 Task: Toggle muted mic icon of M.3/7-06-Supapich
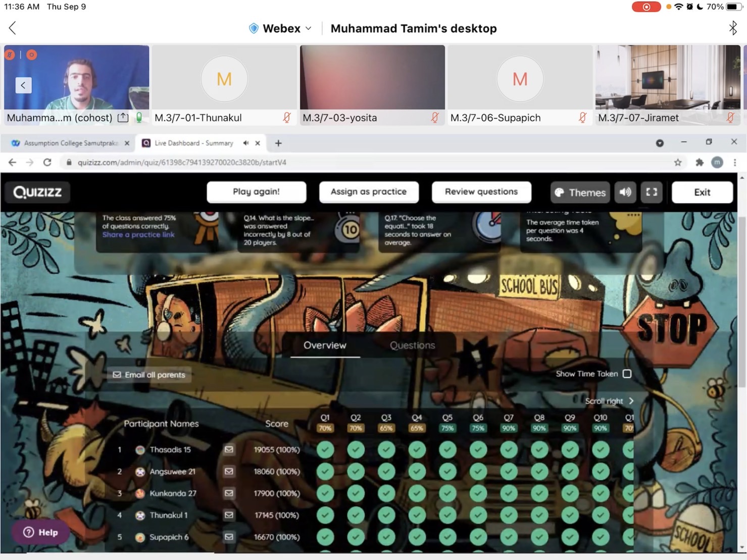coord(582,118)
